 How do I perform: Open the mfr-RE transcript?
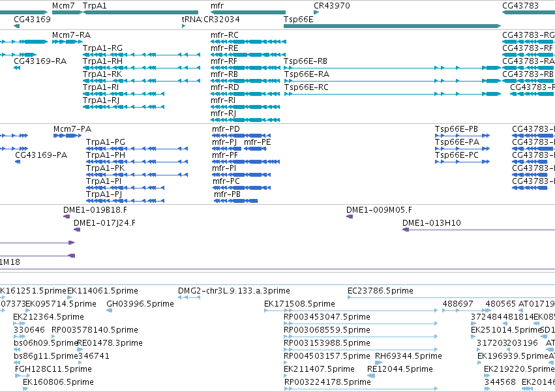point(224,48)
